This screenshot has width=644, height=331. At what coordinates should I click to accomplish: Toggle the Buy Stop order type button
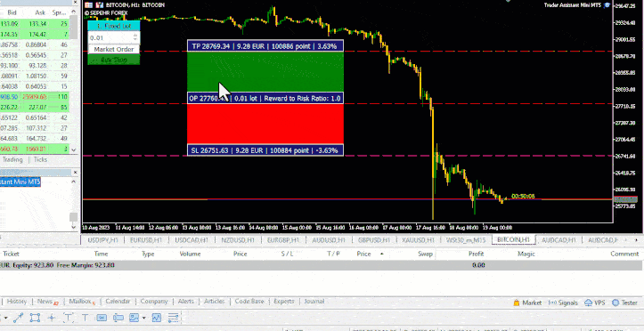pos(114,60)
